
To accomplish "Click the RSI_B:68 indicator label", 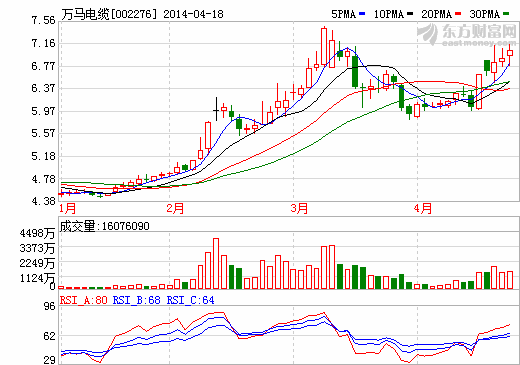I will pos(137,300).
